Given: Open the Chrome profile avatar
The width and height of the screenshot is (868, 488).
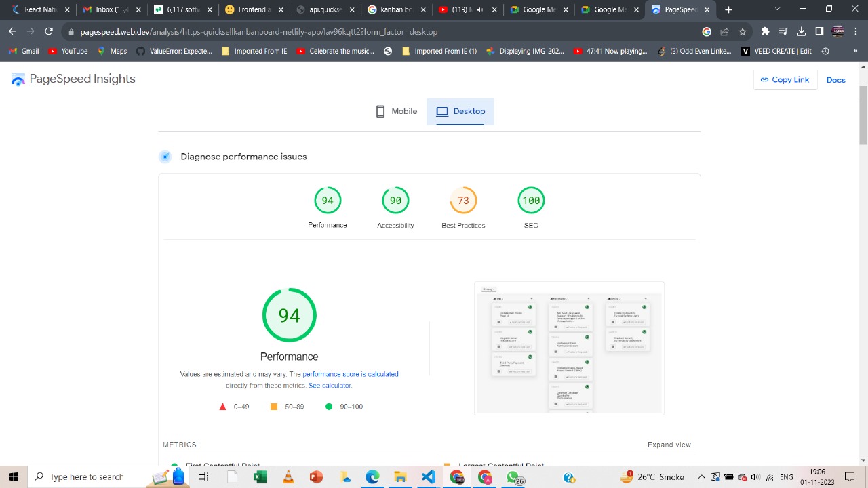Looking at the screenshot, I should 837,31.
